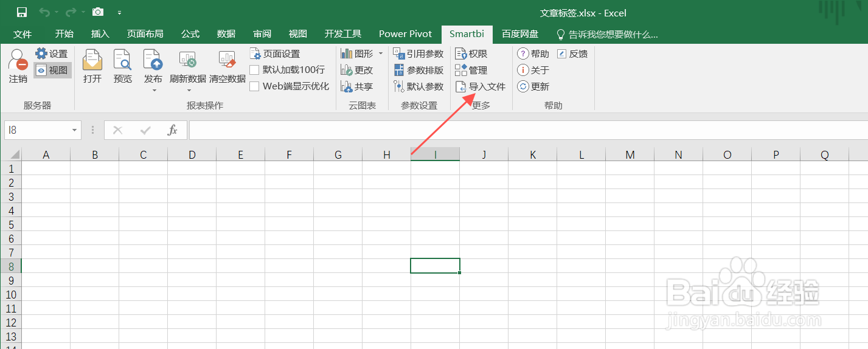Select column Q header
Screen dimensions: 868x349
click(825, 155)
